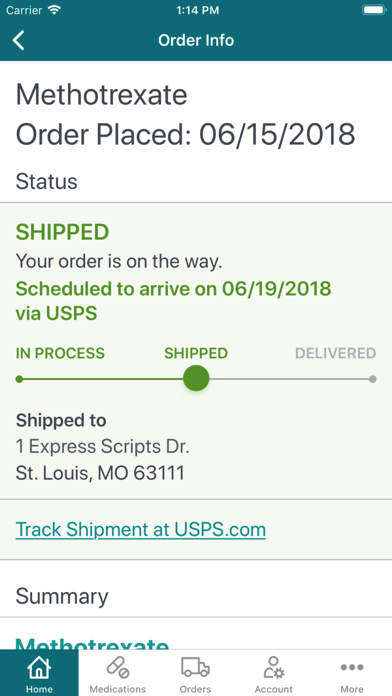Open the More ellipsis icon

point(352,667)
